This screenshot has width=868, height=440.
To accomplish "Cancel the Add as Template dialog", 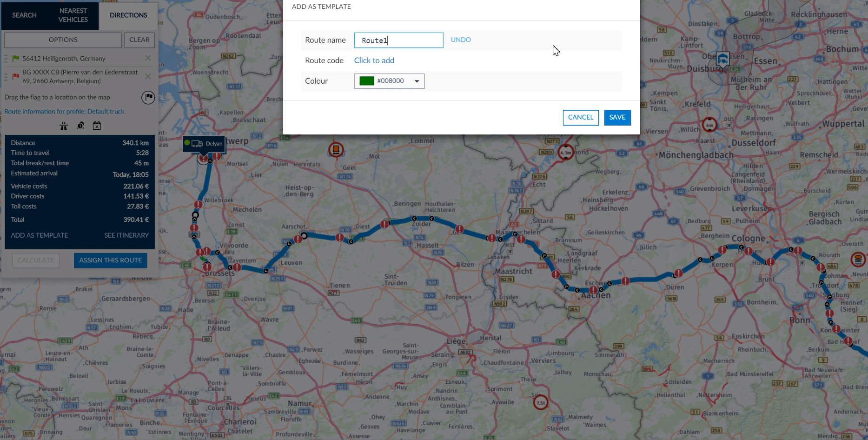I will pos(580,118).
